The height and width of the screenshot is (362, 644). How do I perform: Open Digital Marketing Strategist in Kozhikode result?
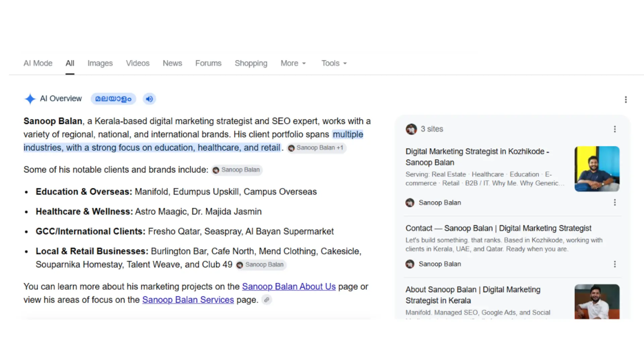[477, 157]
